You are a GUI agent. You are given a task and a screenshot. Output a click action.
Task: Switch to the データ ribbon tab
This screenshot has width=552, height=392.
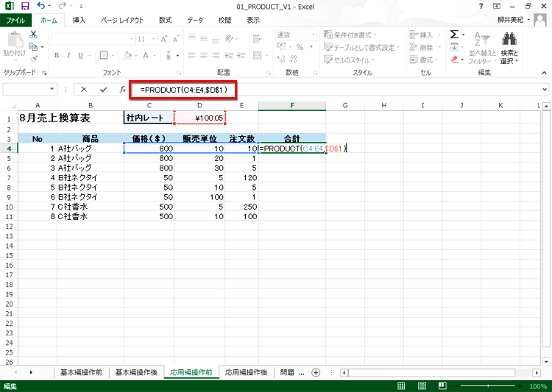195,20
